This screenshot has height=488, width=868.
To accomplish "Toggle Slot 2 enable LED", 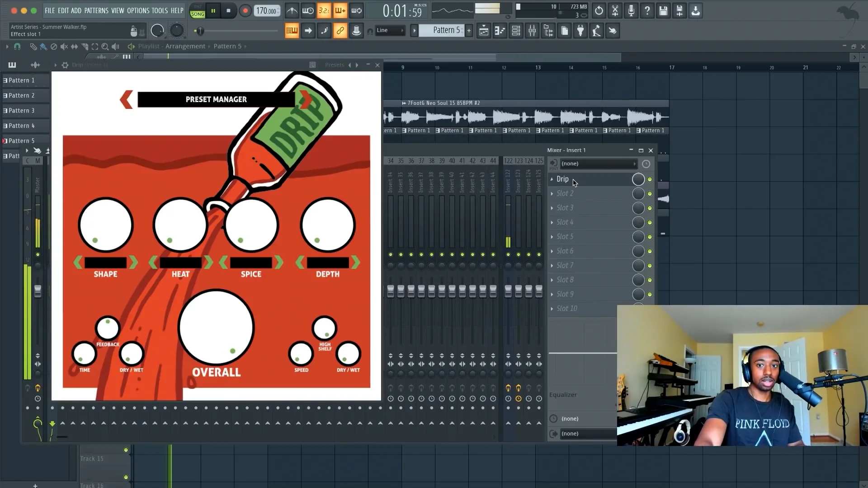I will click(650, 194).
